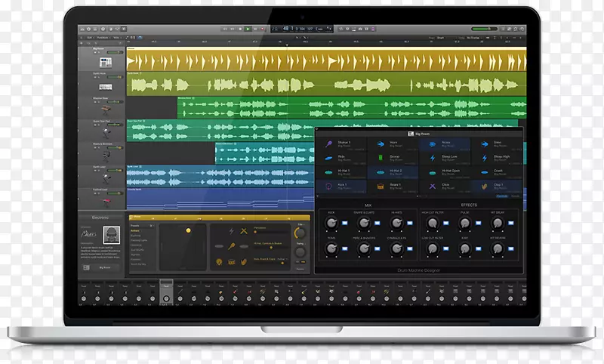
Task: Select the Massive Bass track icon
Action: coord(106,110)
